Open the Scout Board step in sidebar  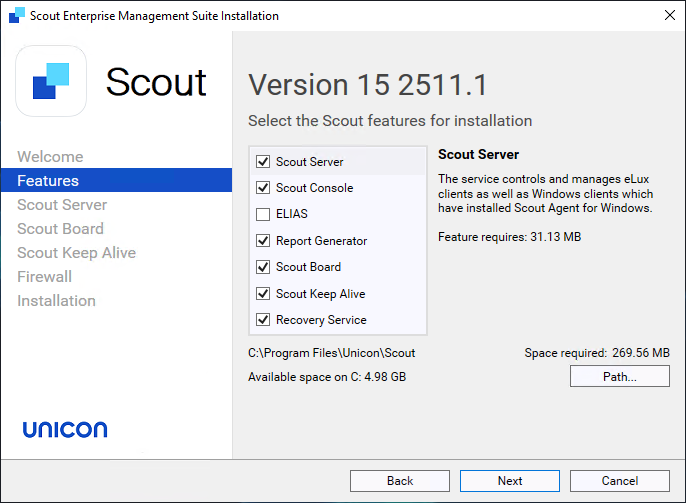pyautogui.click(x=60, y=229)
